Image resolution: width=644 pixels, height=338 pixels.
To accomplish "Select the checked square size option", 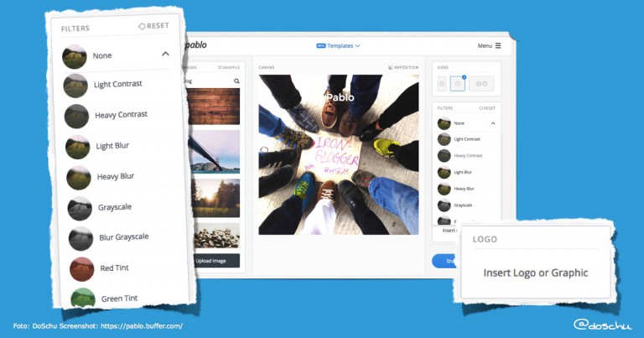I will tap(458, 83).
